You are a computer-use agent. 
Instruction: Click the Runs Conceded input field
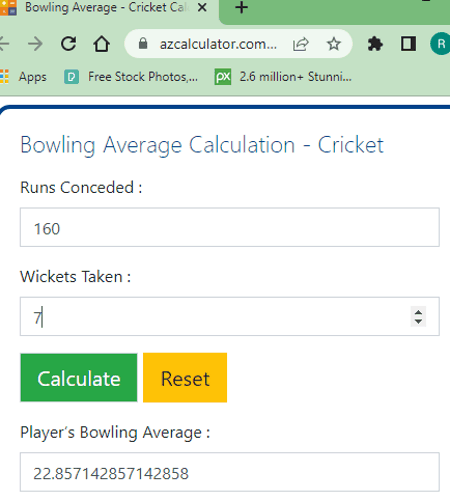[x=230, y=227]
